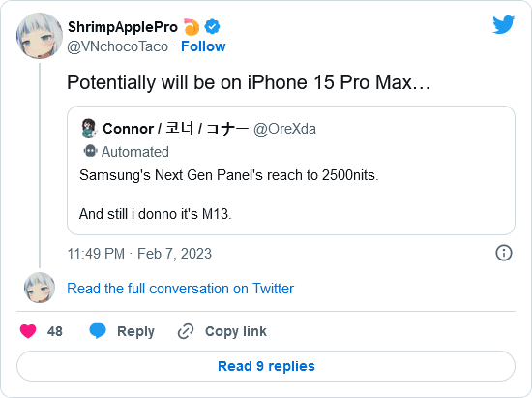
Task: Click the Twitter bird logo
Action: (504, 24)
